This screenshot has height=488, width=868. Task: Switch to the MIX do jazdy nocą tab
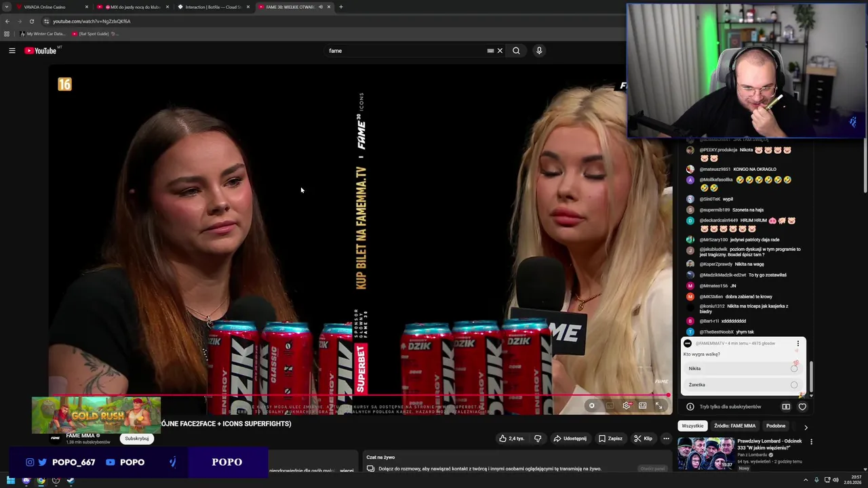132,7
